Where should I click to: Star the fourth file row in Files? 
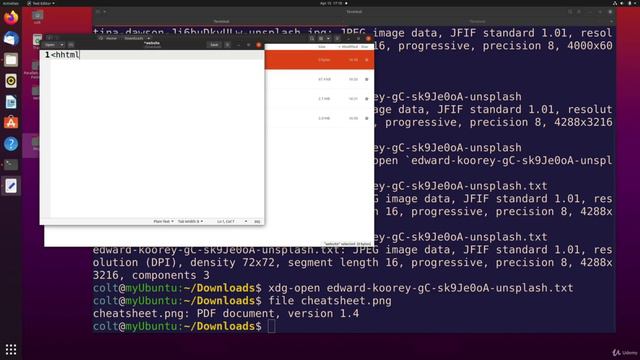367,118
